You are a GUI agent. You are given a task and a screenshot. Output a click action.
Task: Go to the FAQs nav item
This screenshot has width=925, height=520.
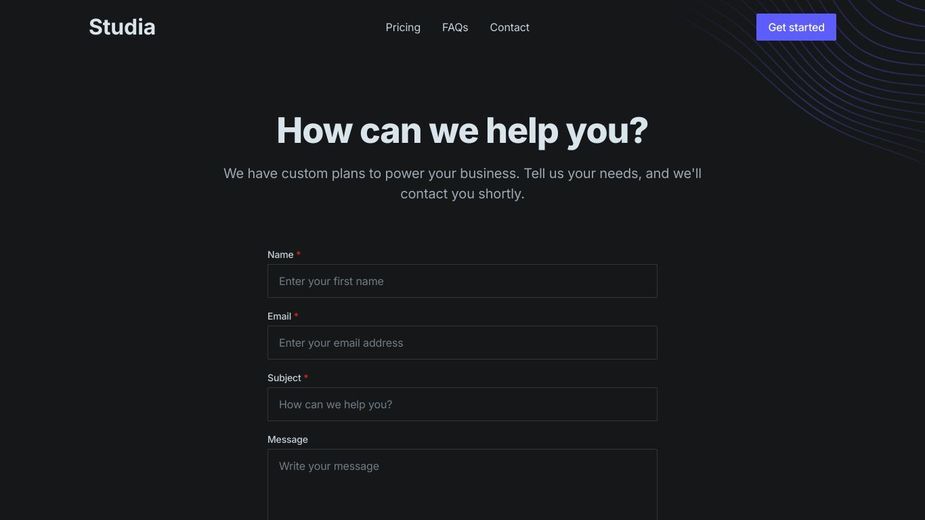point(455,27)
